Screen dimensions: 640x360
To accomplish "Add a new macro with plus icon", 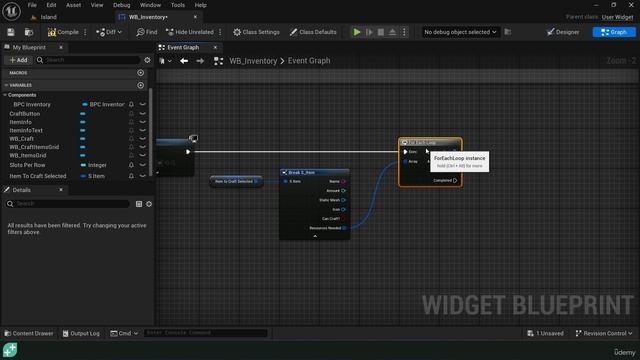I will point(140,73).
